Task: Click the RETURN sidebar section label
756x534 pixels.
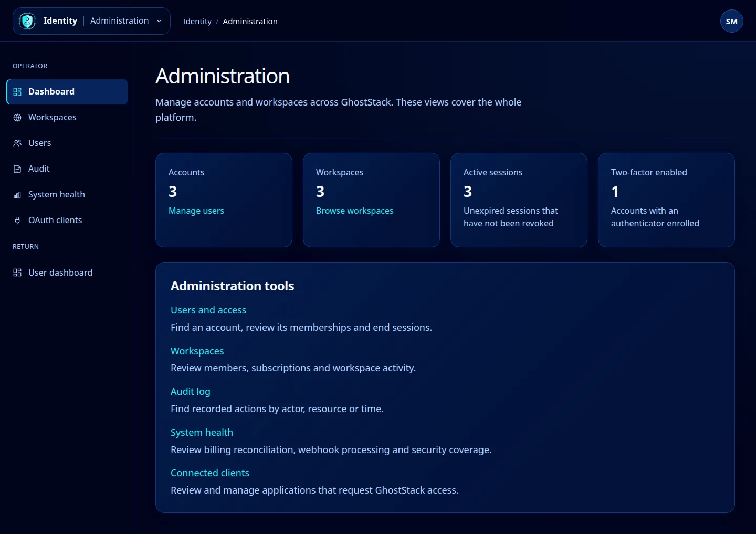Action: [x=26, y=247]
